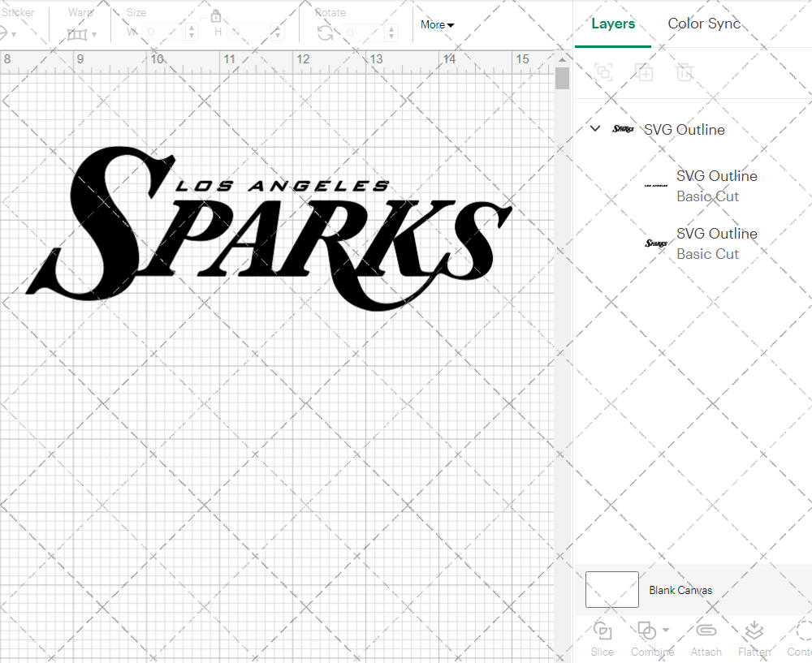
Task: Open the More dropdown
Action: (437, 24)
